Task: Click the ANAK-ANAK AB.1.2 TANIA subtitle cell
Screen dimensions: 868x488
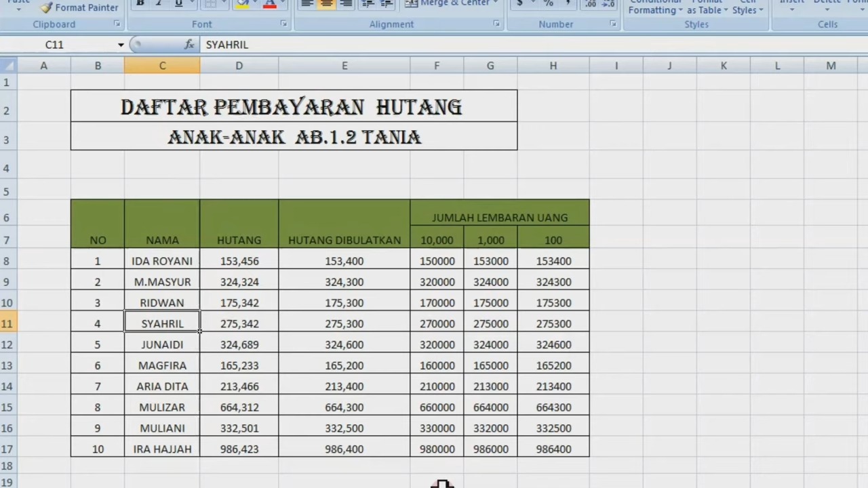Action: pos(294,137)
